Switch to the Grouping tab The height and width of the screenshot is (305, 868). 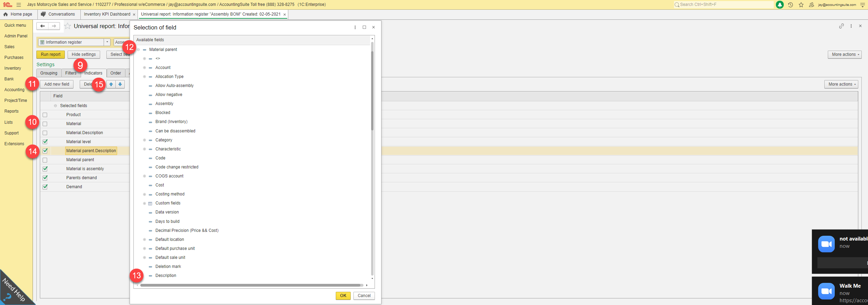pyautogui.click(x=49, y=73)
